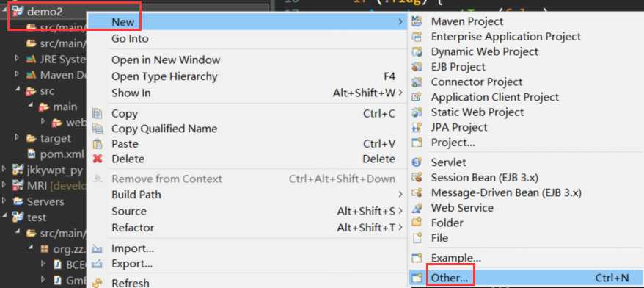
Task: Expand the Maven Dependencies node
Action: pos(17,74)
